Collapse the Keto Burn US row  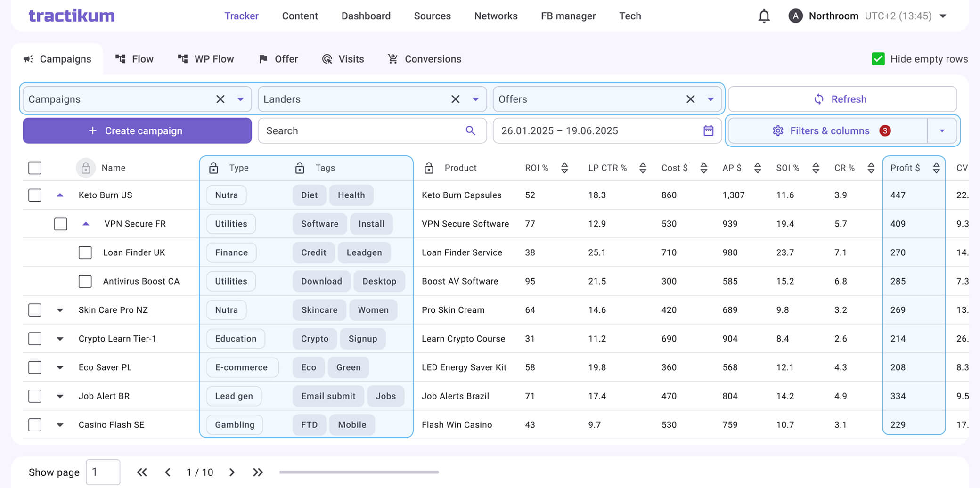[x=60, y=195]
